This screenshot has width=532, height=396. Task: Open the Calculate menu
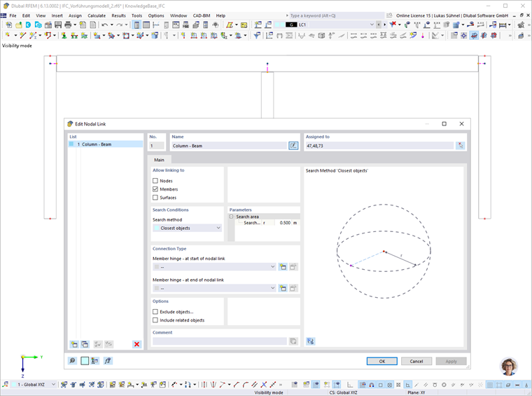(x=97, y=15)
